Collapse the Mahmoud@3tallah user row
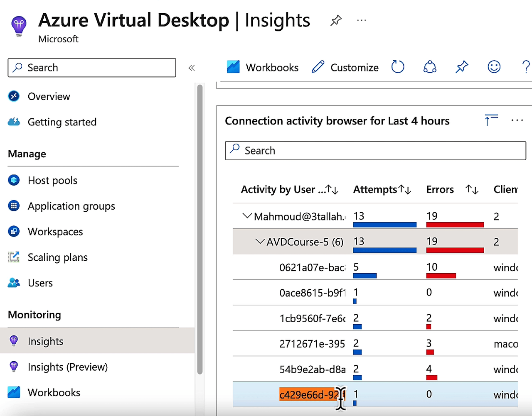The width and height of the screenshot is (532, 416). pos(247,216)
